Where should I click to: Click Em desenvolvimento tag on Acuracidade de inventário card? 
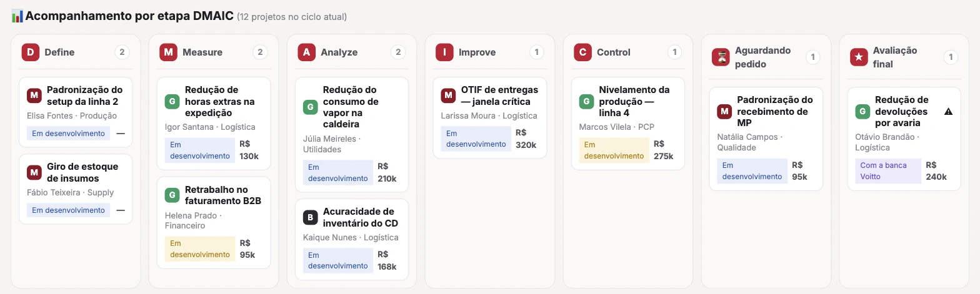338,260
